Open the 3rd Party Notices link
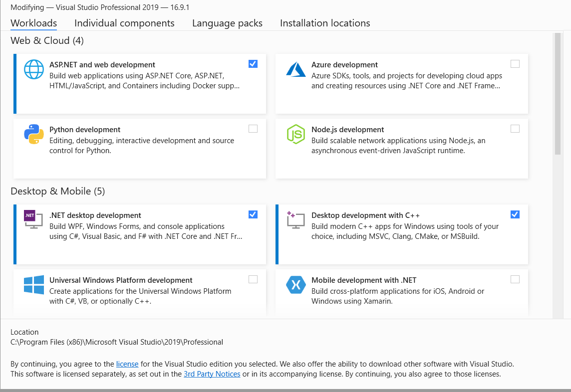The image size is (571, 392). pos(212,374)
